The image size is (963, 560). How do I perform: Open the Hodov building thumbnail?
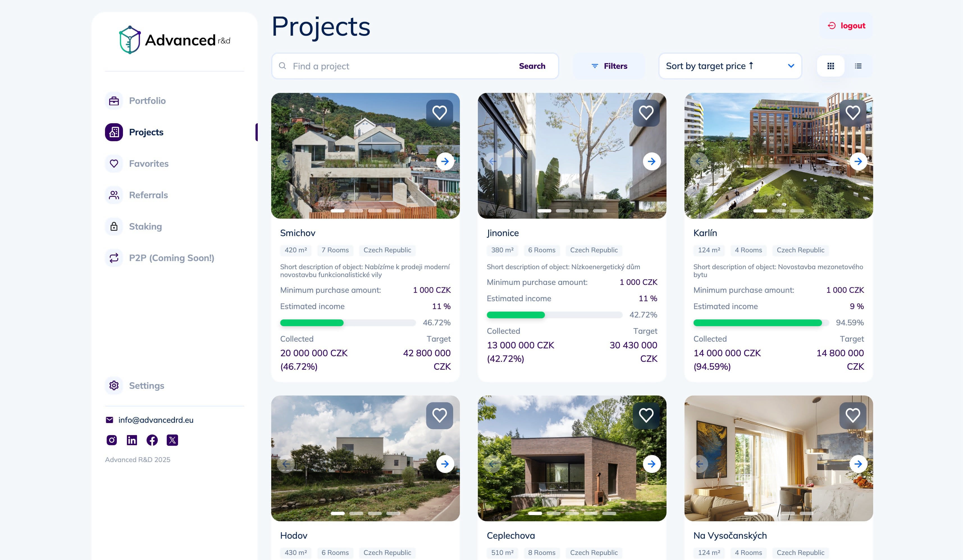tap(365, 458)
